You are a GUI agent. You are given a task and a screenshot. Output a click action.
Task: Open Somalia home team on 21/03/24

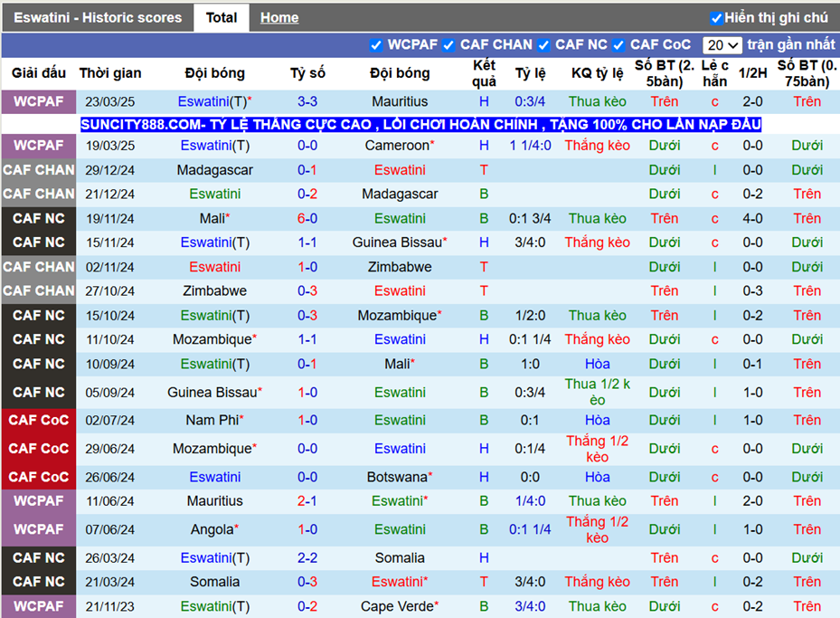(215, 582)
